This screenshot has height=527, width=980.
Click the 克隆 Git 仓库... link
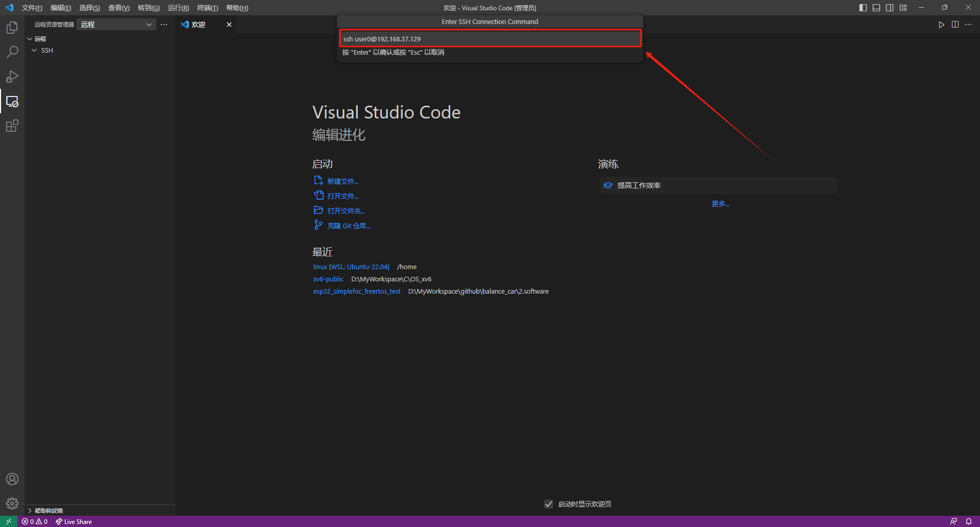(349, 226)
